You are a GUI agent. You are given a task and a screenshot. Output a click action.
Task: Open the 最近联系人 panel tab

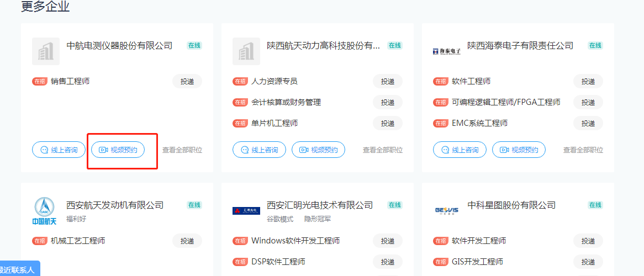pyautogui.click(x=18, y=270)
